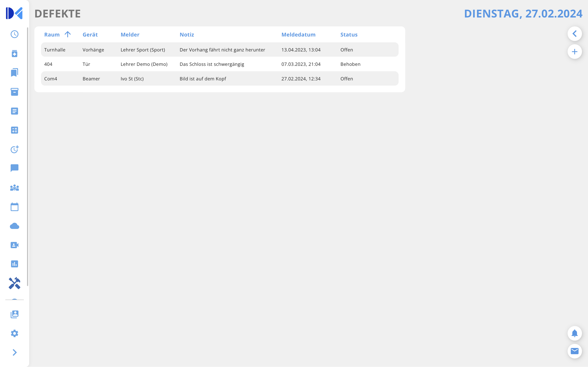Expand sidebar with bottom chevron arrow
The image size is (588, 367).
tap(15, 352)
